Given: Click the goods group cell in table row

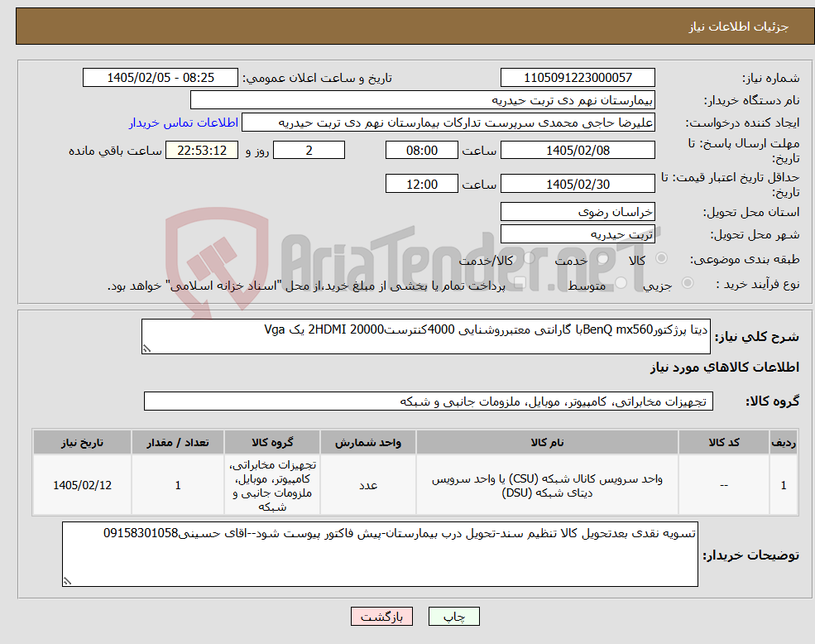Looking at the screenshot, I should tap(272, 485).
